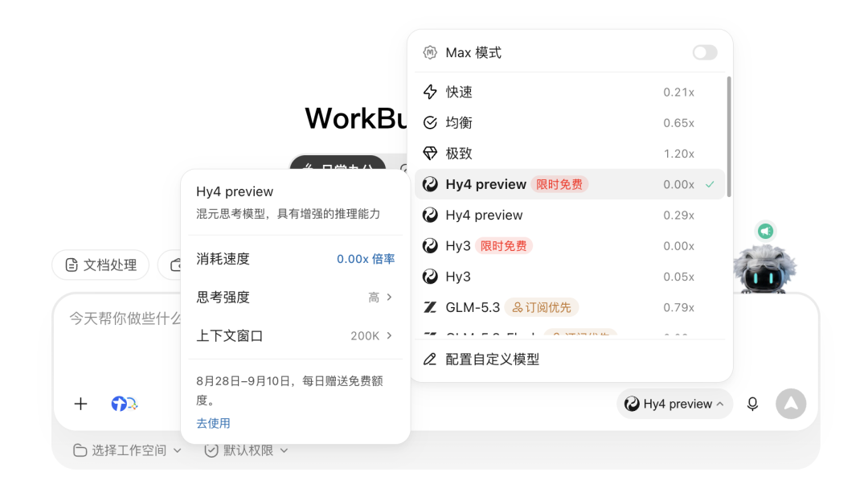
Task: Click the 0.00x 倍率 link
Action: [366, 259]
